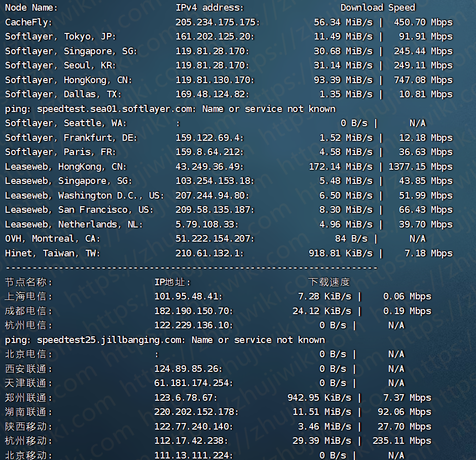476x460 pixels.
Task: Click the '杭州电信:' row label
Action: click(x=28, y=325)
